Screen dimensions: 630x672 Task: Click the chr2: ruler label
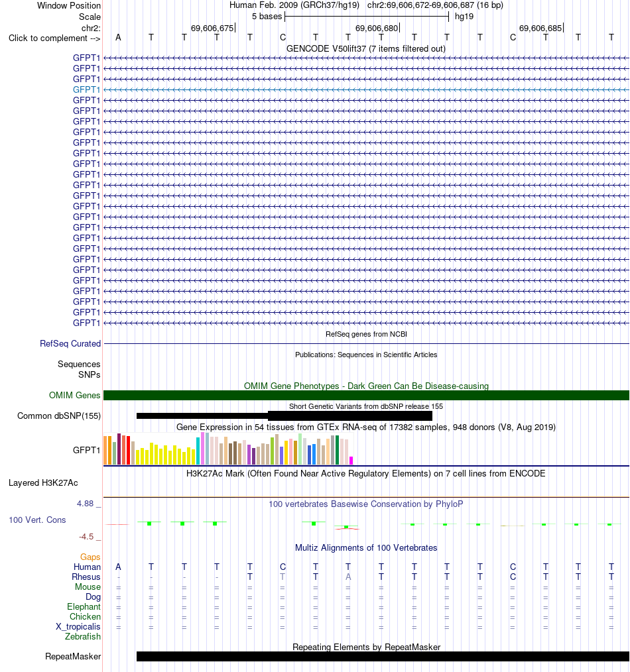(91, 28)
